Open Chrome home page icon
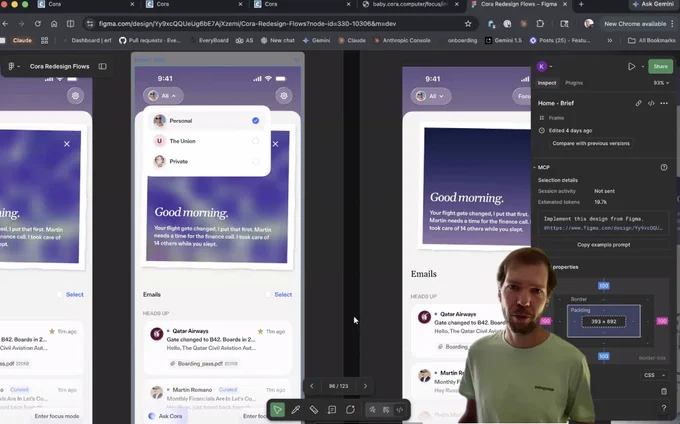680x424 pixels. tap(54, 24)
